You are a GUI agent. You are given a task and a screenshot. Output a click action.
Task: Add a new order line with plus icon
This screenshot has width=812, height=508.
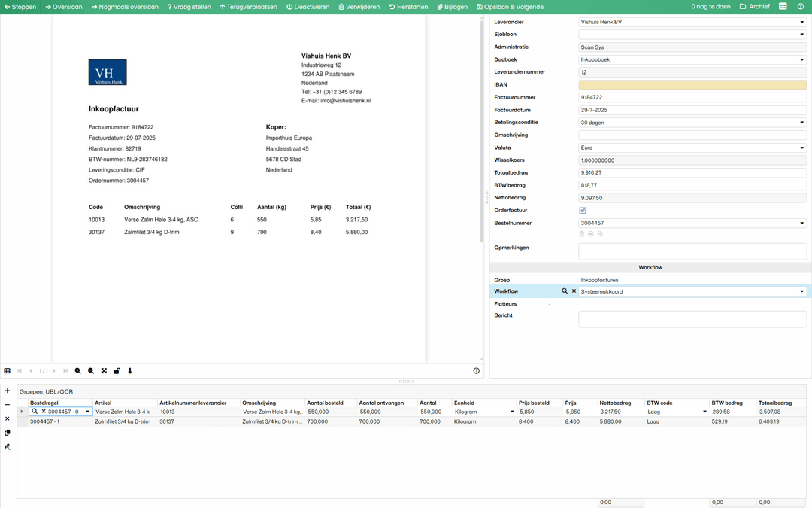pyautogui.click(x=8, y=391)
